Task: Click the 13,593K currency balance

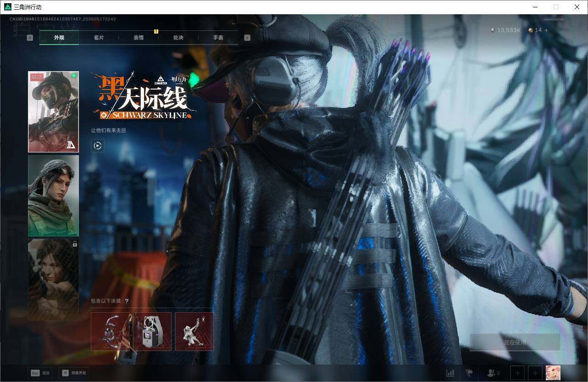Action: [506, 30]
